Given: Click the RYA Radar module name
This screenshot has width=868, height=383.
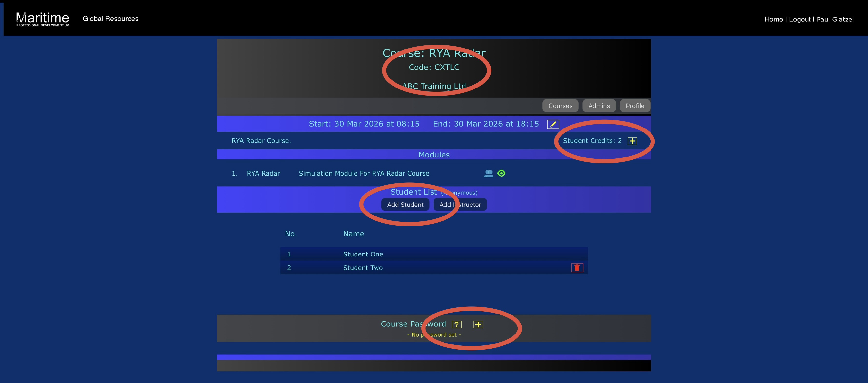Looking at the screenshot, I should (264, 174).
